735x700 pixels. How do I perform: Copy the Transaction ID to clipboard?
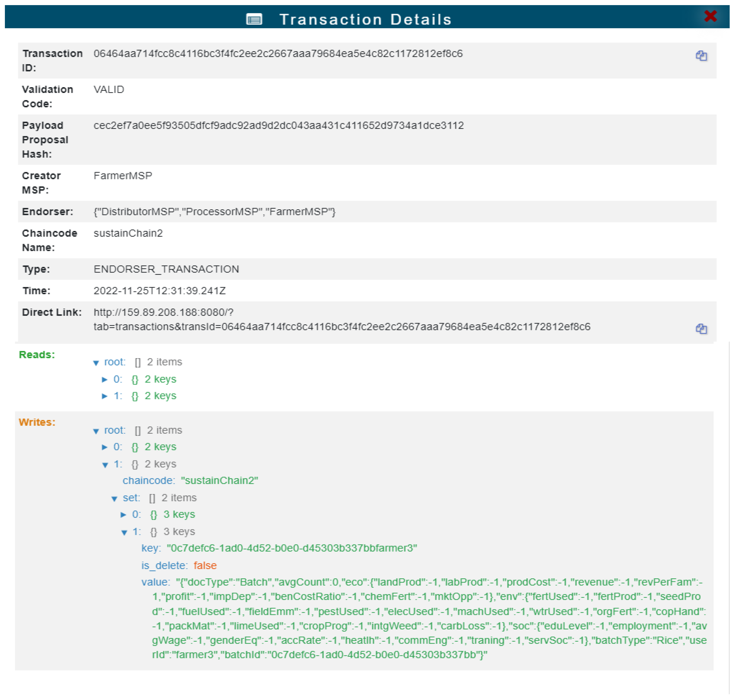coord(701,56)
